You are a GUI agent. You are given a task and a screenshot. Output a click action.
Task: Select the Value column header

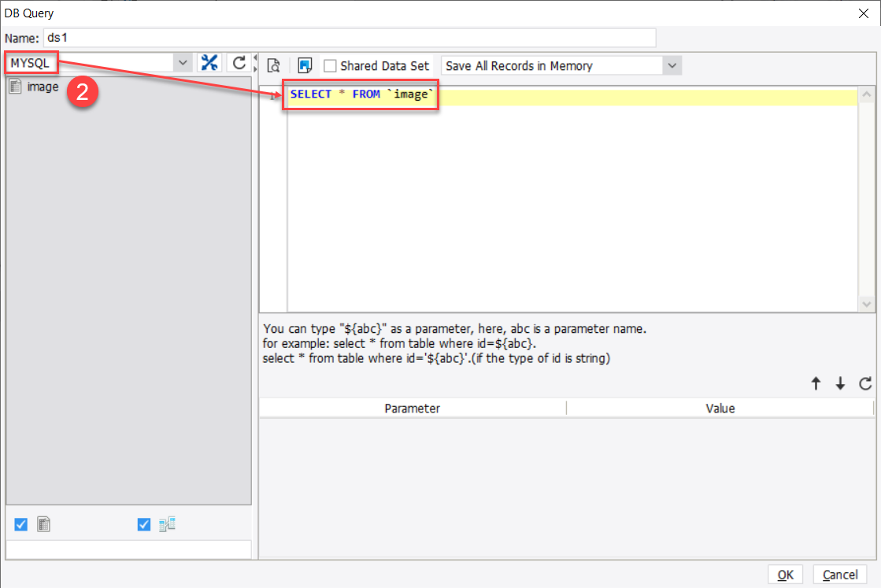point(720,408)
